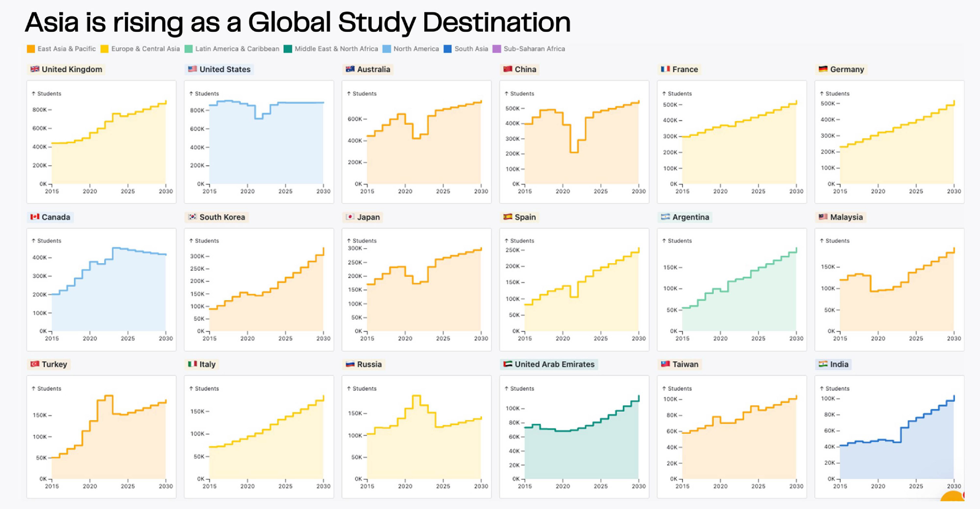Click Sub-Saharan Africa purple legend swatch
The image size is (980, 509).
pyautogui.click(x=497, y=49)
